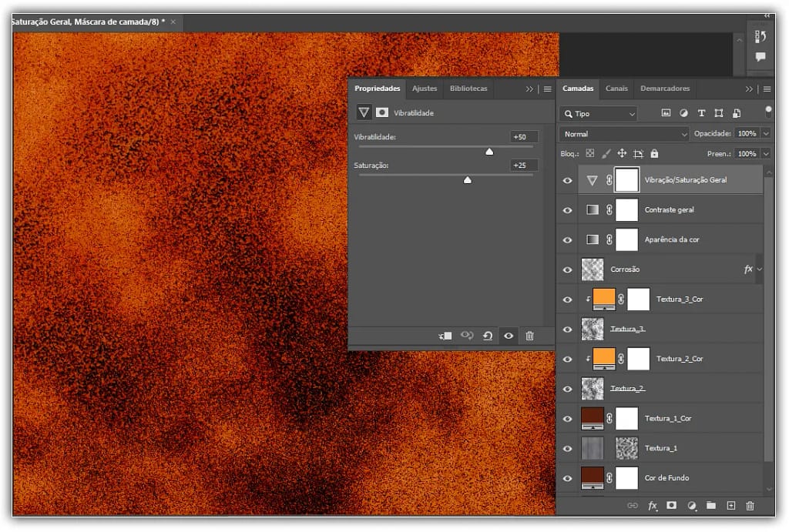Open the Opacidade slider dropdown arrow
The image size is (789, 532).
pyautogui.click(x=766, y=133)
